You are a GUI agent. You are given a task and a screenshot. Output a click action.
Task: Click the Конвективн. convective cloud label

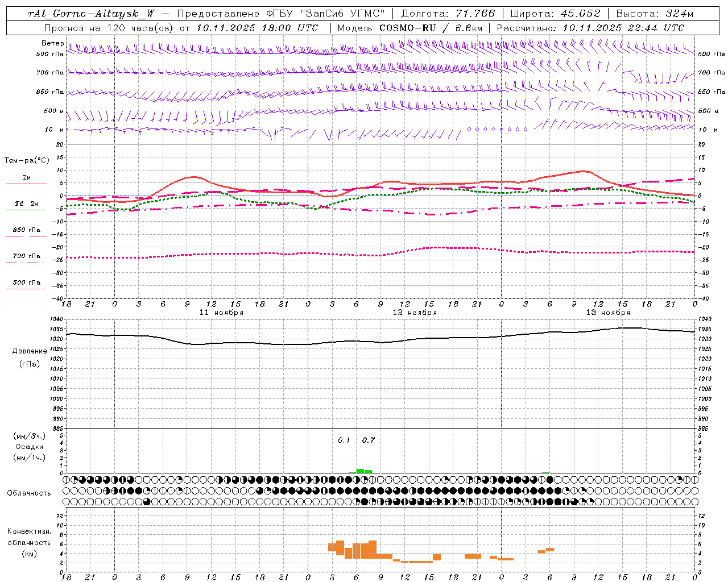(30, 531)
